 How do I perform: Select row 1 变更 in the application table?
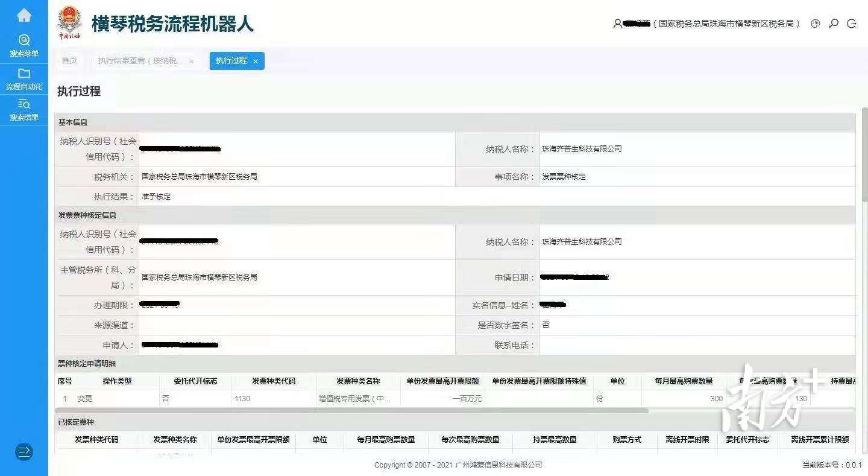84,399
